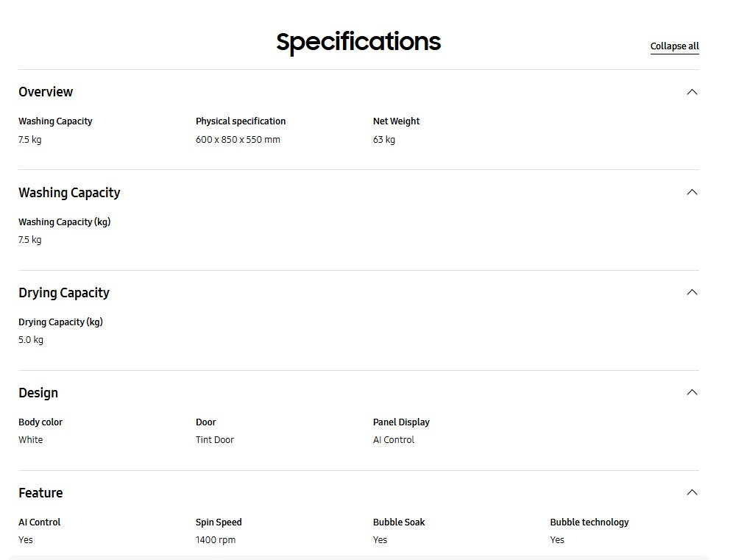Click the Design section heading

[x=38, y=393]
